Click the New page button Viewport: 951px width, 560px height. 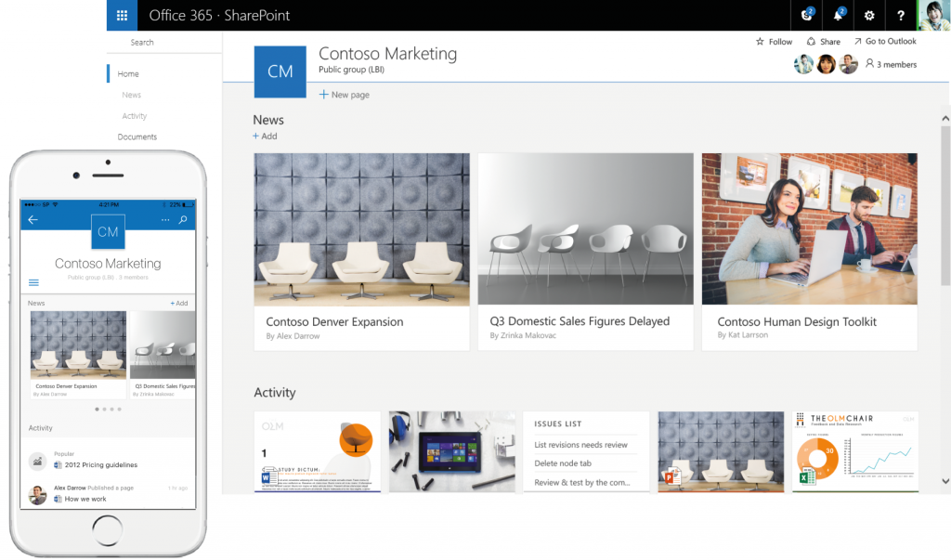point(344,95)
